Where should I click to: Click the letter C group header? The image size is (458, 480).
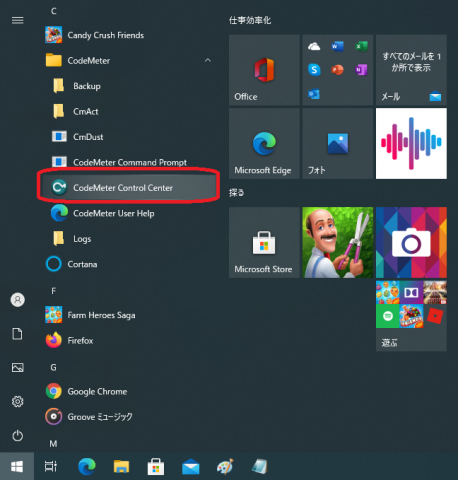point(53,11)
